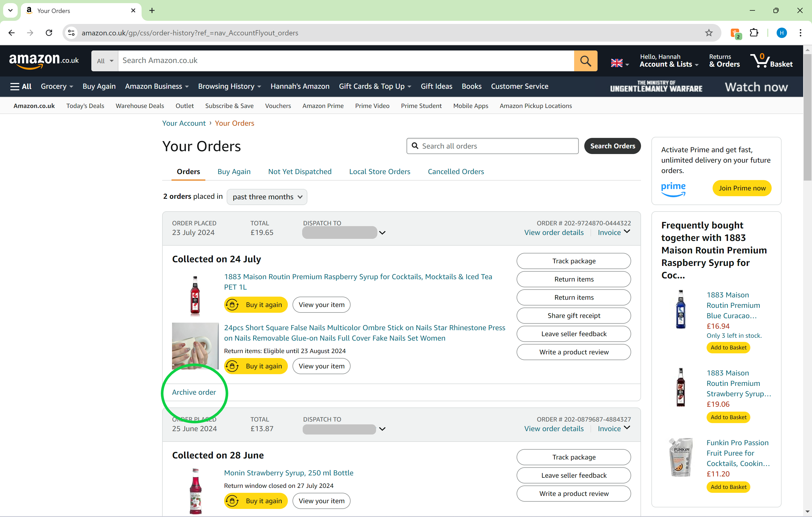Select the Orders tab
Image resolution: width=812 pixels, height=517 pixels.
coord(188,171)
